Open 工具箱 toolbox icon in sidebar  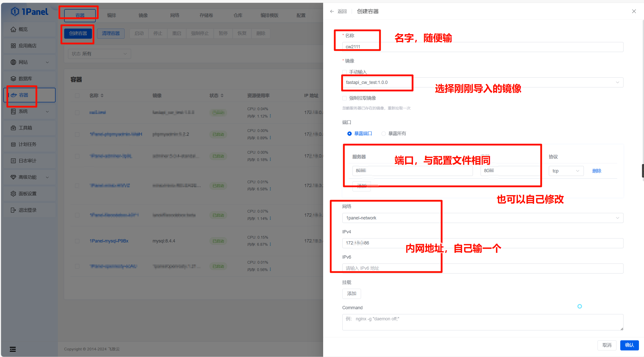pyautogui.click(x=13, y=128)
